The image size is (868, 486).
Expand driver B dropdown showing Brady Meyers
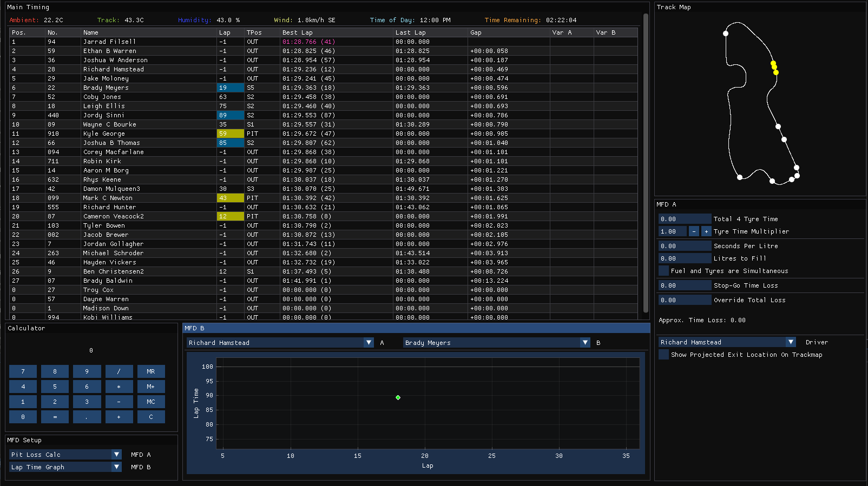[585, 343]
